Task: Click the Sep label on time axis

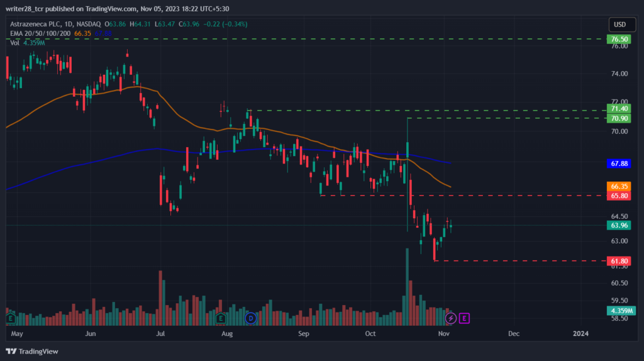Action: [304, 333]
